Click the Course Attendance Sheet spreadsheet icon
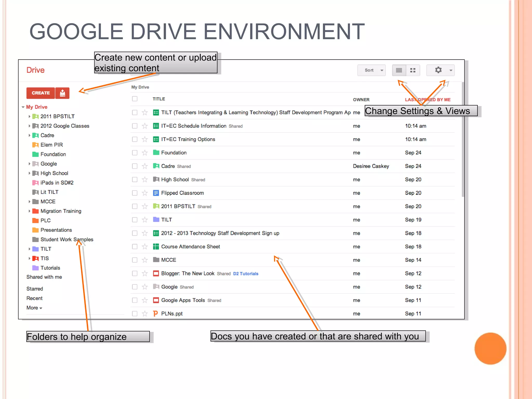 coord(156,247)
